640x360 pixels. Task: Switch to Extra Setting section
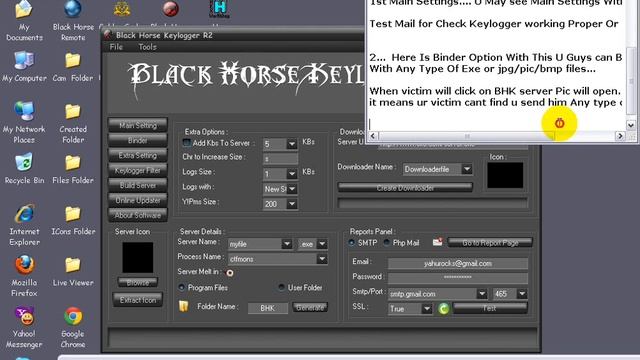(x=138, y=156)
